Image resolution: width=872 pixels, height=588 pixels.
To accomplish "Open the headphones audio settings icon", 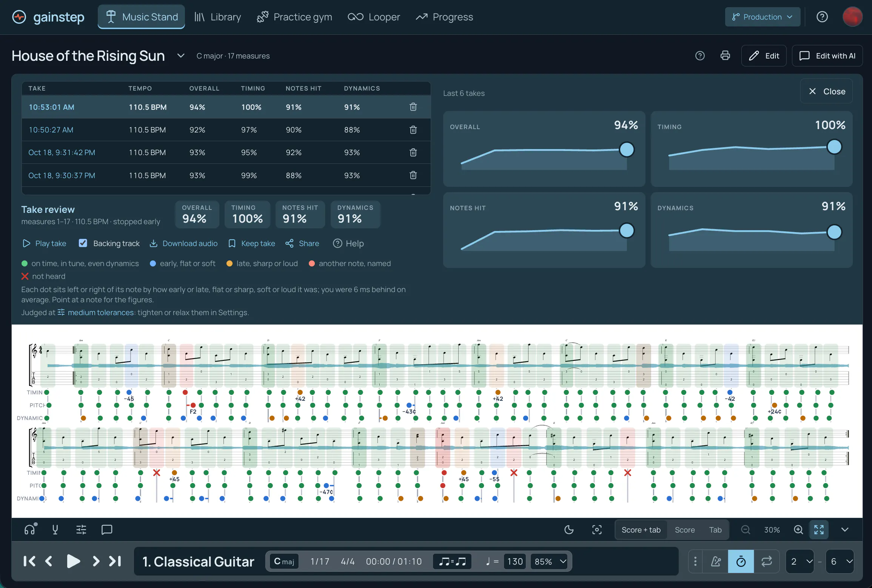I will [30, 530].
